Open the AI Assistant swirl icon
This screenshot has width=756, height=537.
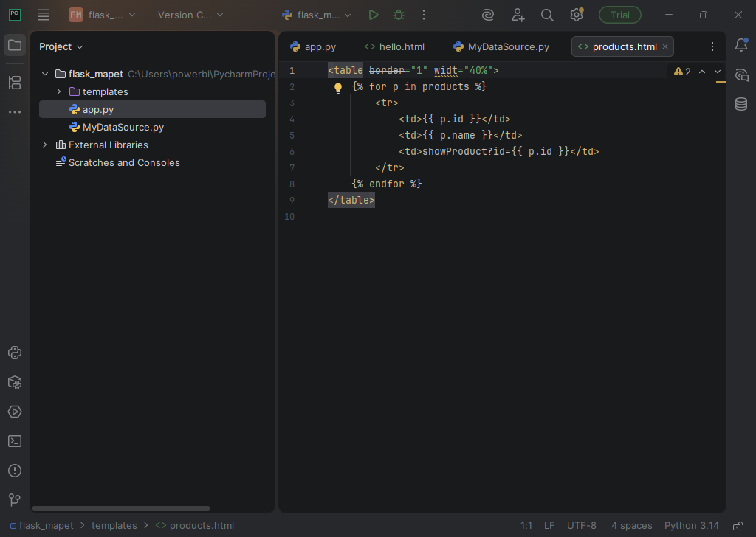tap(488, 15)
